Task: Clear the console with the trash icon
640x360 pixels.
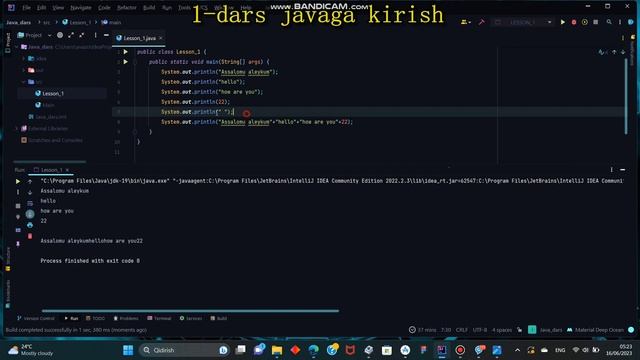Action: click(x=30, y=236)
